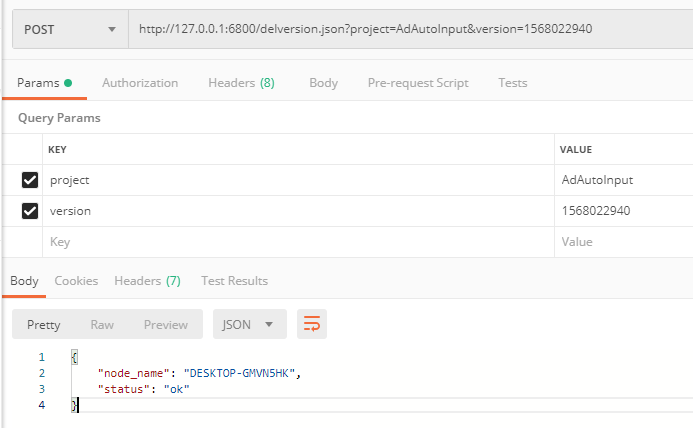Open the Pre-request Script tab
This screenshot has width=693, height=428.
pos(417,83)
